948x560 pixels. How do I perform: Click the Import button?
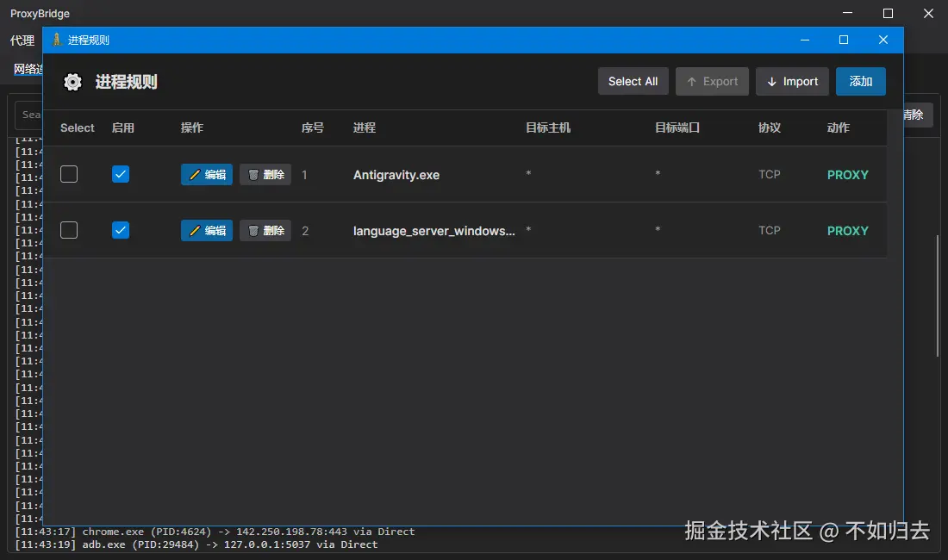(x=792, y=82)
